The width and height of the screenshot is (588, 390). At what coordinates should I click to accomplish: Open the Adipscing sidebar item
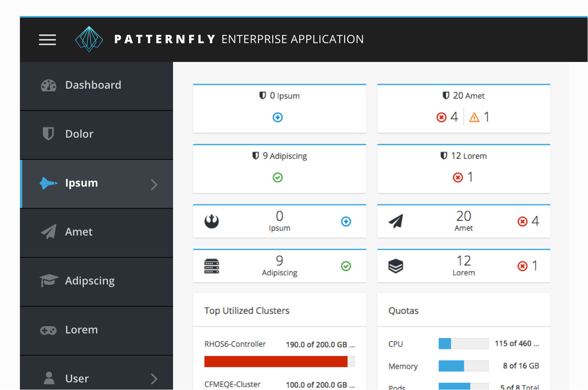tap(96, 282)
